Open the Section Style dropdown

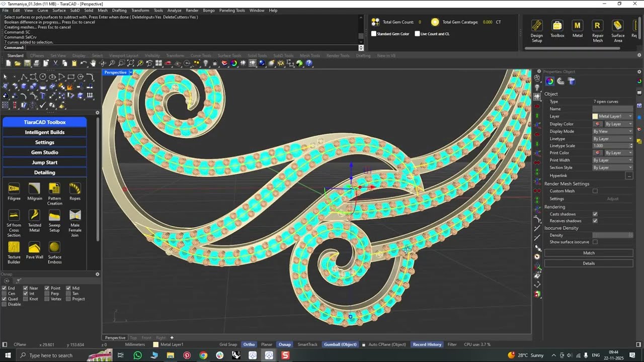click(x=613, y=167)
